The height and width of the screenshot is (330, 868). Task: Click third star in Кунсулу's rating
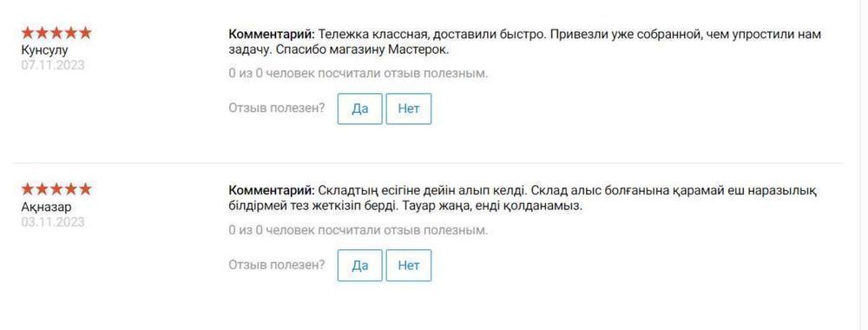point(56,33)
